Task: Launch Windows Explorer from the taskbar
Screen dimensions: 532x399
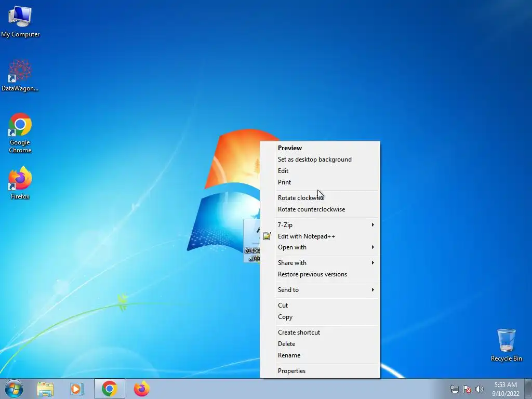Action: 45,389
